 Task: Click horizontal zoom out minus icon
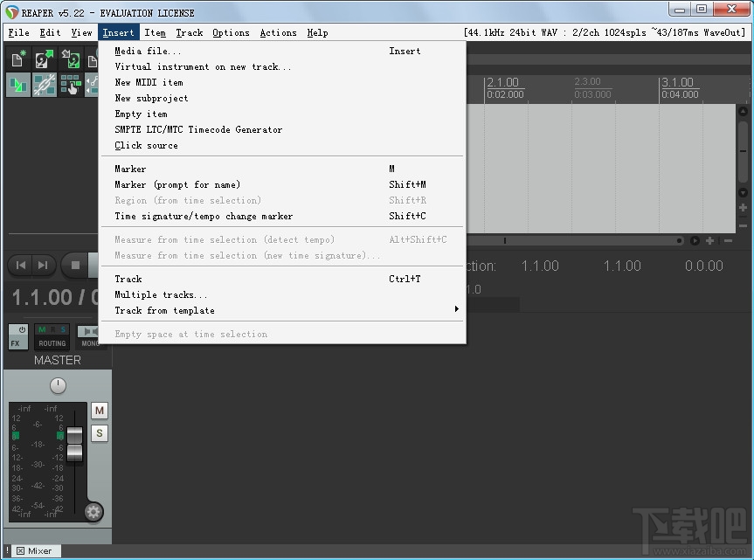(x=729, y=241)
